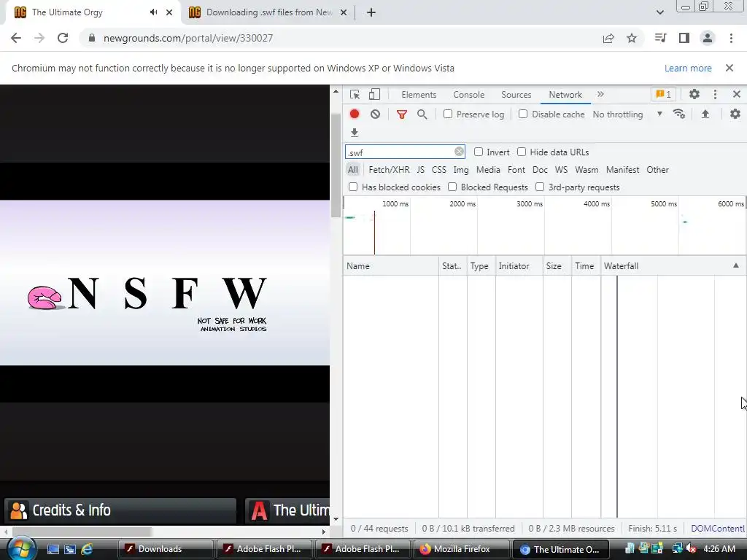Image resolution: width=747 pixels, height=560 pixels.
Task: Toggle the network filter funnel icon
Action: click(402, 114)
